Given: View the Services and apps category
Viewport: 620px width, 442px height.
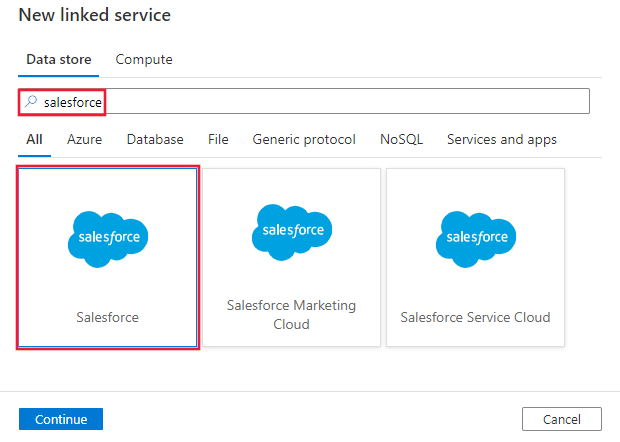Looking at the screenshot, I should [502, 140].
